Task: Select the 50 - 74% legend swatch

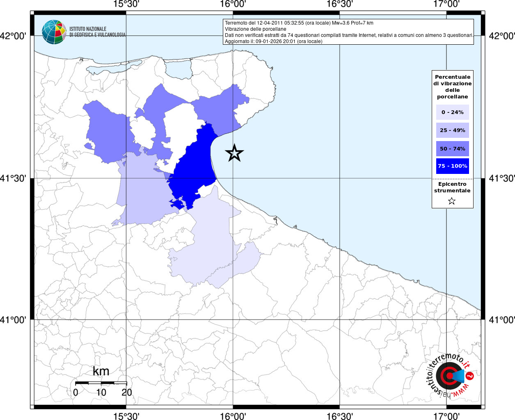Action: [452, 148]
